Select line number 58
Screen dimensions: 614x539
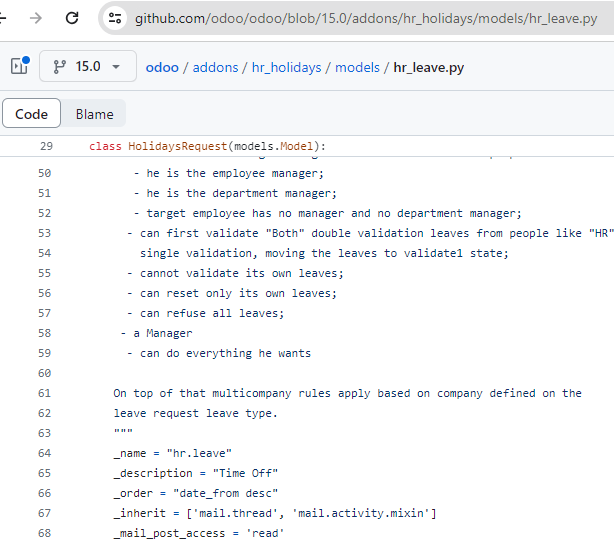45,333
